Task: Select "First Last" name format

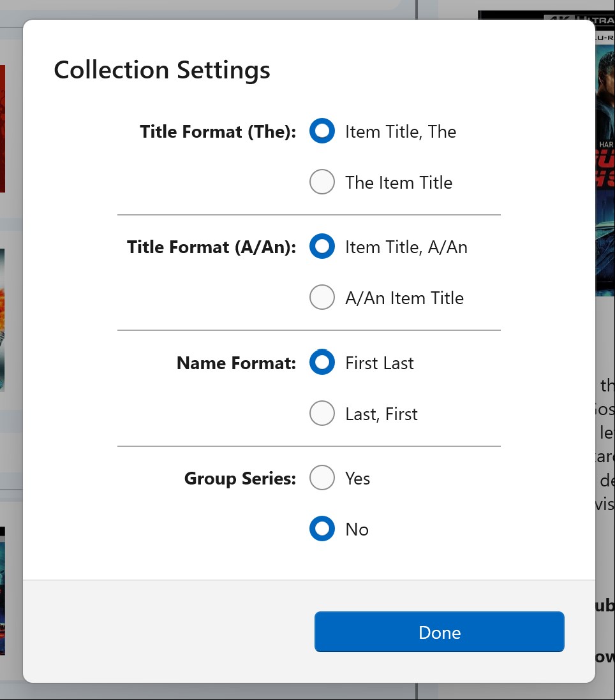Action: pos(322,362)
